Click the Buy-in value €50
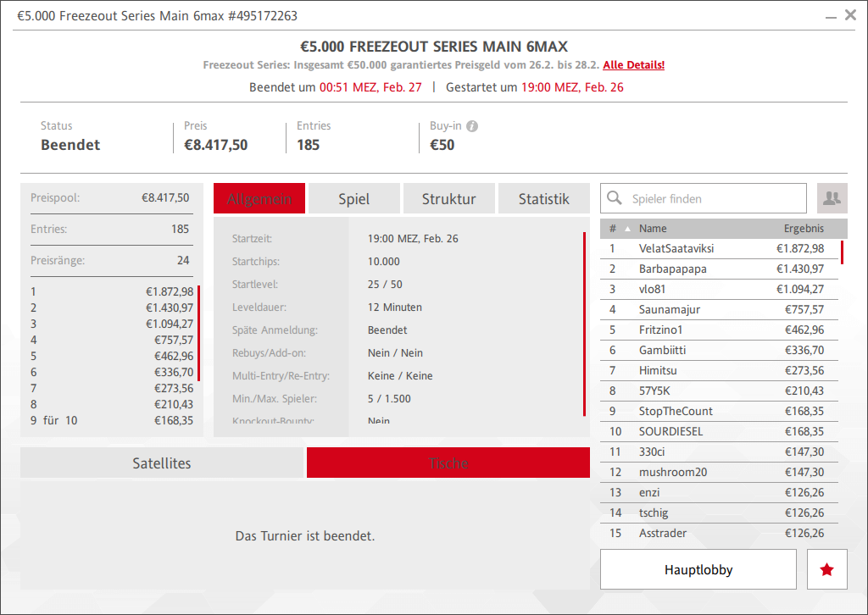 click(x=442, y=145)
